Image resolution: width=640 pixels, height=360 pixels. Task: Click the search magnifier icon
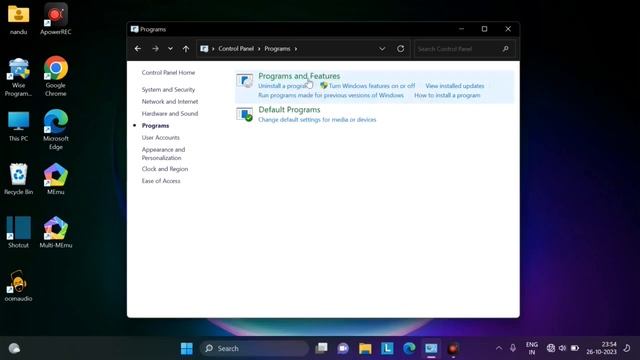[506, 49]
